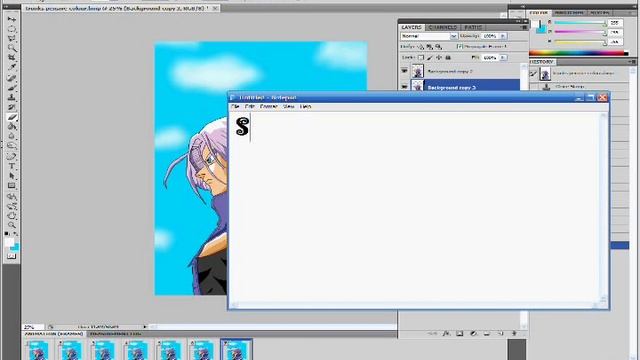This screenshot has width=640, height=360.
Task: Select the Blur tool
Action: click(12, 137)
